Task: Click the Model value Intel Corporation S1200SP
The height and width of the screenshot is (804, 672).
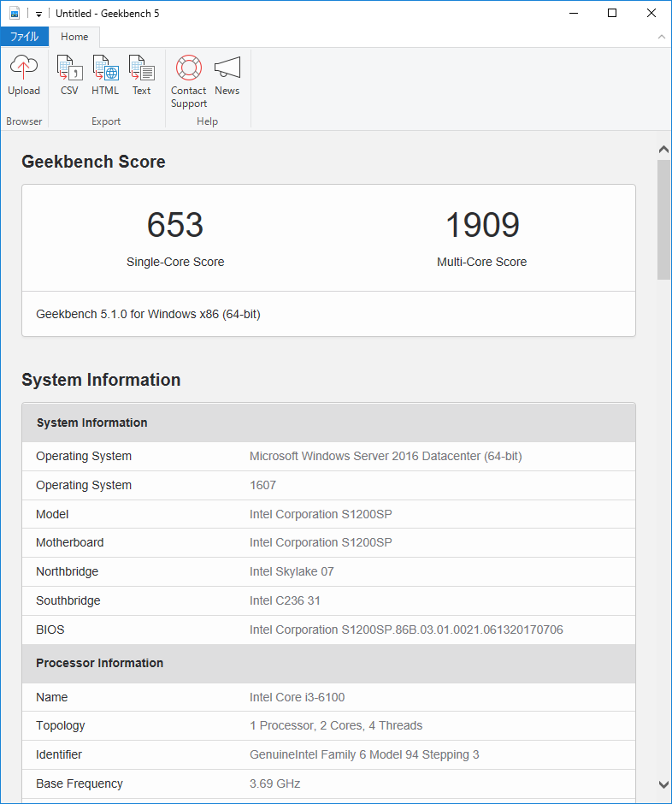Action: 321,514
